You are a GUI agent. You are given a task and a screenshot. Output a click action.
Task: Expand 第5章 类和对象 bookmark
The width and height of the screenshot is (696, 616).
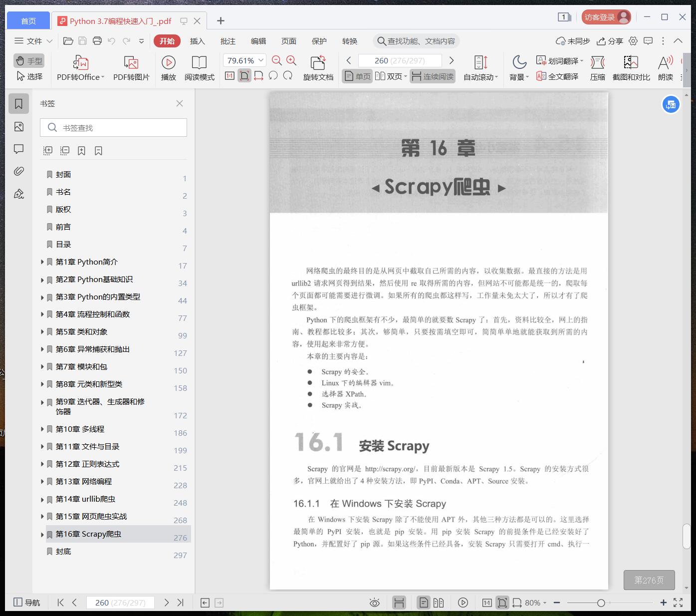point(42,332)
